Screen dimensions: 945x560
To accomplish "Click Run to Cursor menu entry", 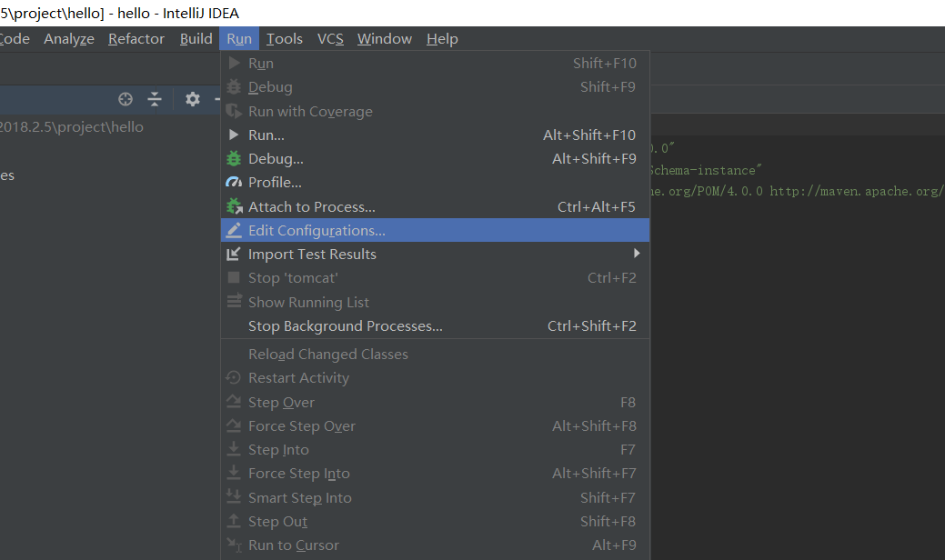I will (x=435, y=545).
